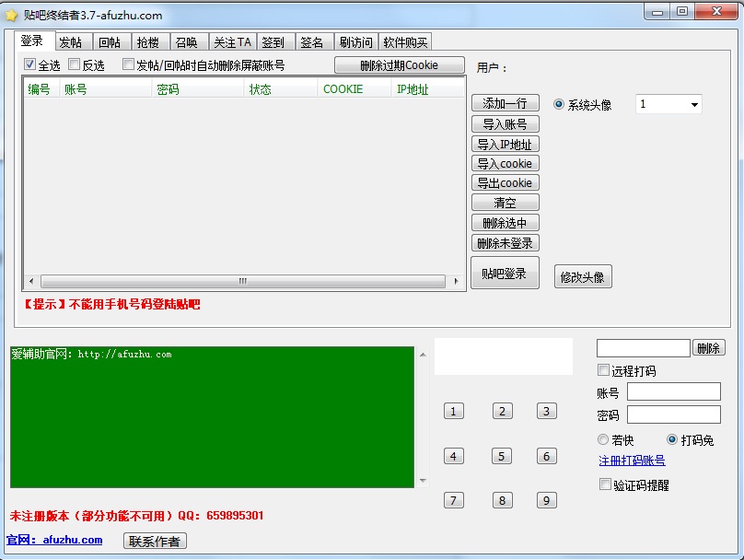
Task: Switch to the 刷访问 tab
Action: pos(355,41)
